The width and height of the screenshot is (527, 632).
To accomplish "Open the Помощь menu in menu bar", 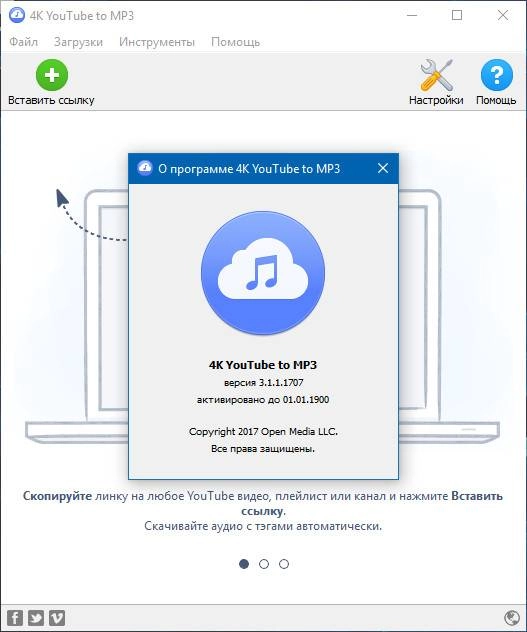I will 235,42.
